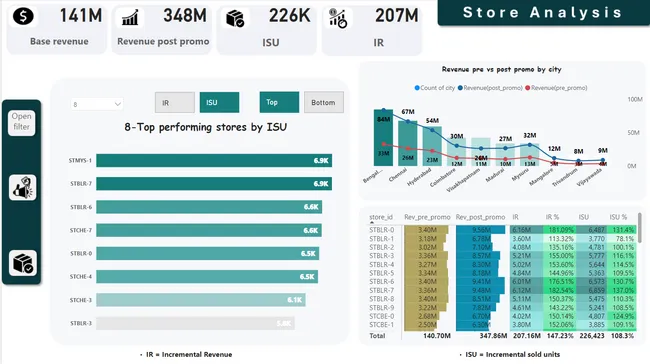Sort by the ISU % column header

(618, 217)
